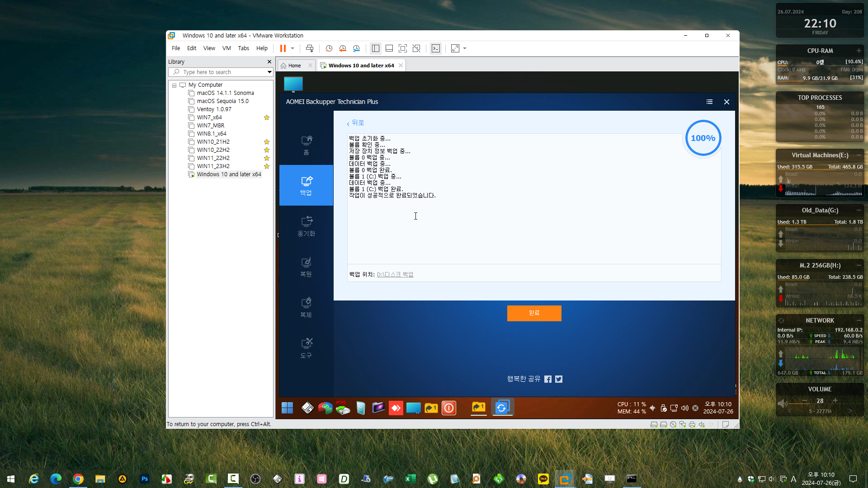The image size is (868, 488).
Task: Enter VMware full screen mode
Action: pyautogui.click(x=403, y=48)
